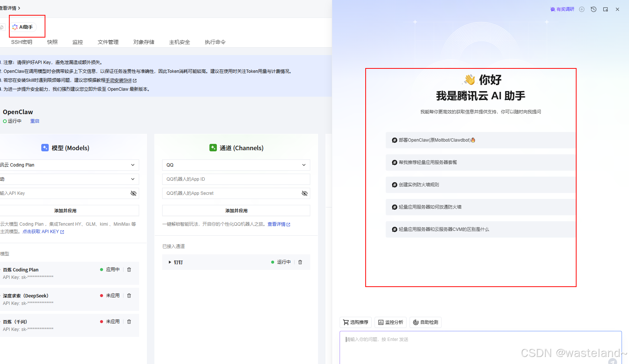
Task: Click the 监控分析 quick action
Action: click(391, 322)
